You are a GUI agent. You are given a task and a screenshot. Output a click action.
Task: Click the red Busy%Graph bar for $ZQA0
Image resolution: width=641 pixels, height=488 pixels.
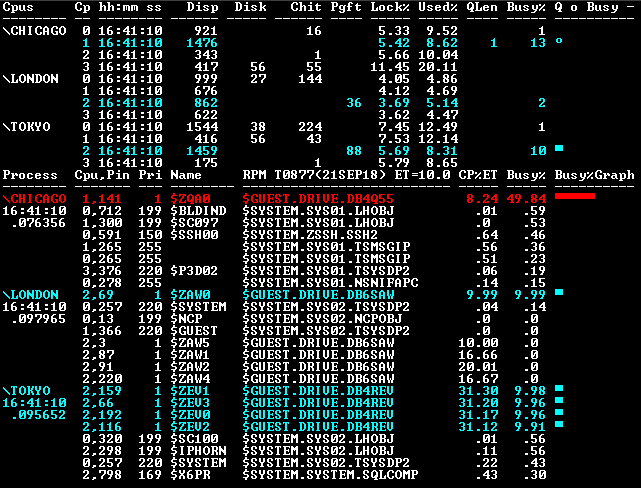pos(575,197)
